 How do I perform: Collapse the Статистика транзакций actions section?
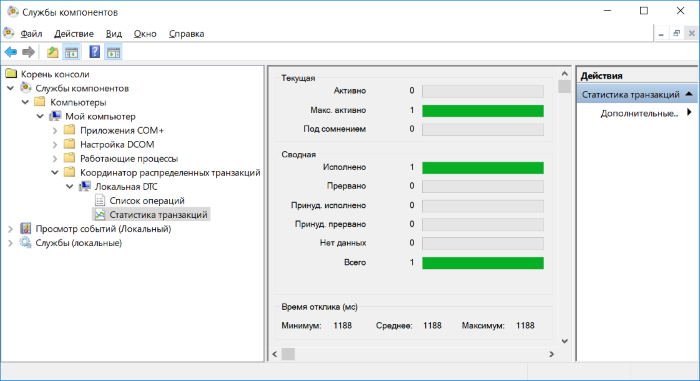689,94
